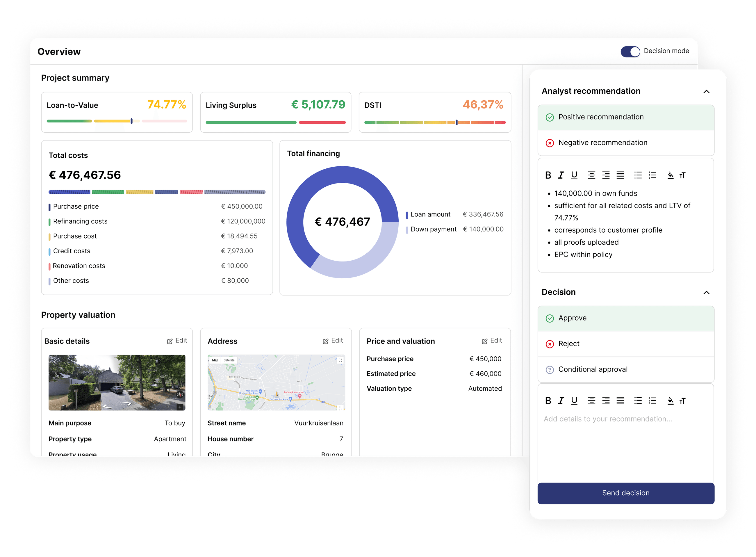This screenshot has height=557, width=756.
Task: Open fill color tool in analyst recommendation editor
Action: pyautogui.click(x=671, y=175)
